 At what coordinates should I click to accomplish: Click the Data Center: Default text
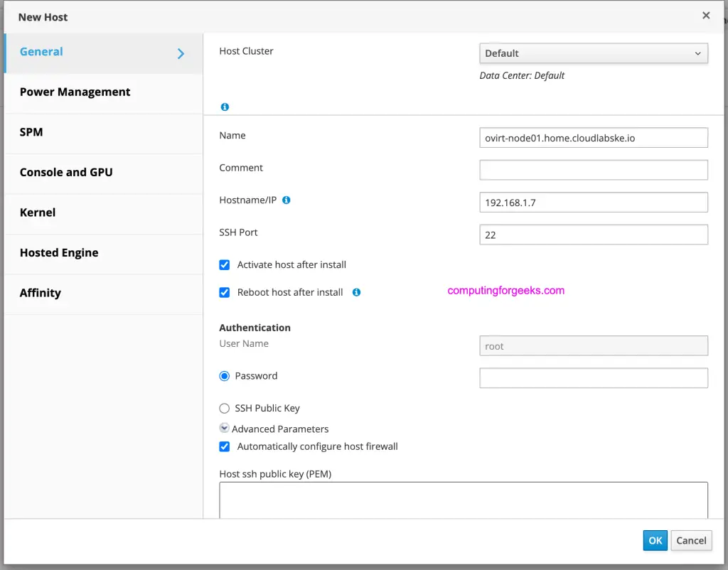(522, 75)
